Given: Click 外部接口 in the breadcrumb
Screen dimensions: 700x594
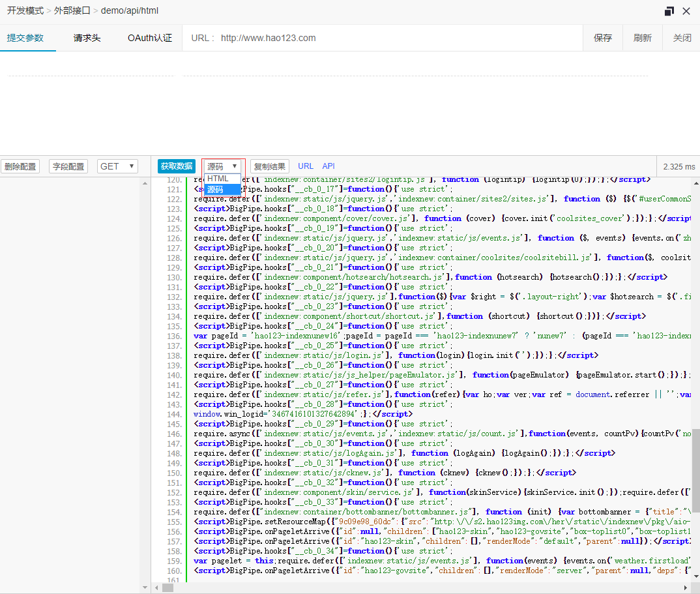Looking at the screenshot, I should [x=72, y=10].
